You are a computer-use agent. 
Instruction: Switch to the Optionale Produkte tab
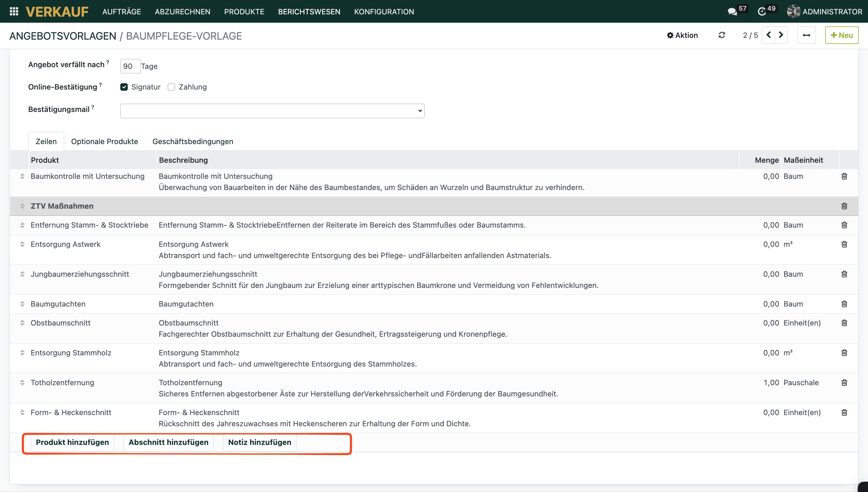(104, 141)
